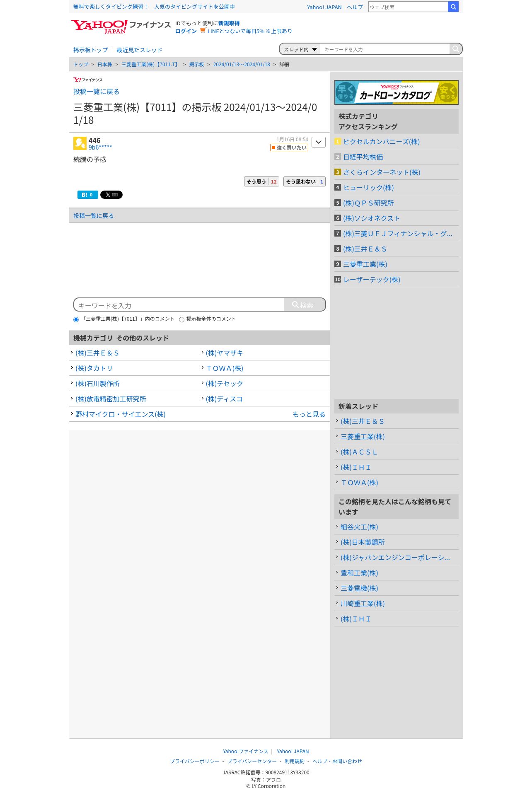The width and height of the screenshot is (532, 788).
Task: Open 人気のタイピングサイトを公開中 link
Action: [194, 7]
